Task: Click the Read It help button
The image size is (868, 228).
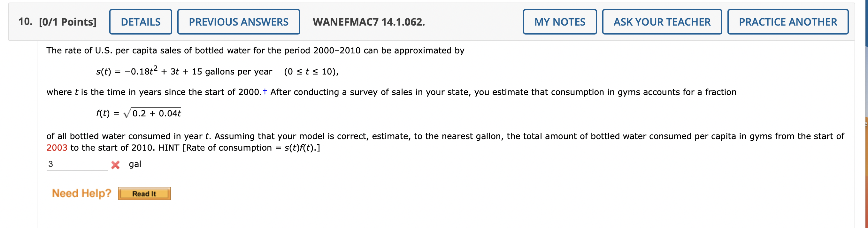Action: click(x=144, y=193)
